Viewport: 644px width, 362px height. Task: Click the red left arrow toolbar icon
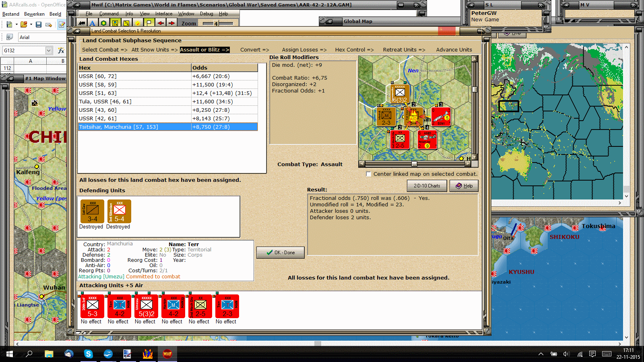click(x=161, y=23)
